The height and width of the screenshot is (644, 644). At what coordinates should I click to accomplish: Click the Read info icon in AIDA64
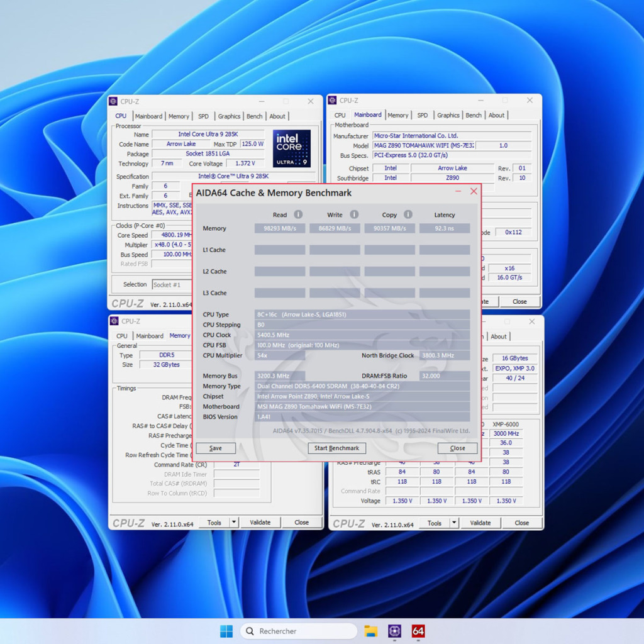[298, 214]
